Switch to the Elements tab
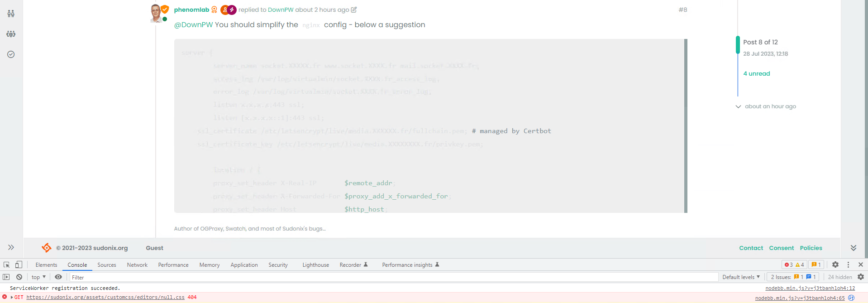 tap(46, 265)
